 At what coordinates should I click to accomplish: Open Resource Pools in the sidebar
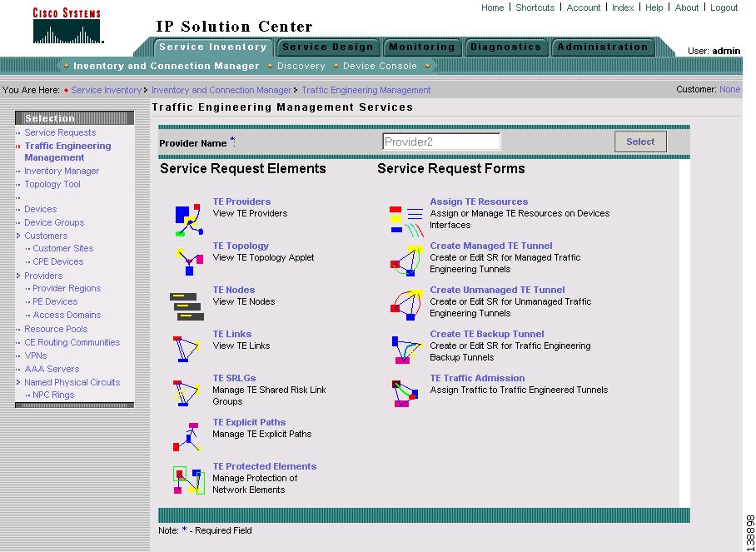56,329
